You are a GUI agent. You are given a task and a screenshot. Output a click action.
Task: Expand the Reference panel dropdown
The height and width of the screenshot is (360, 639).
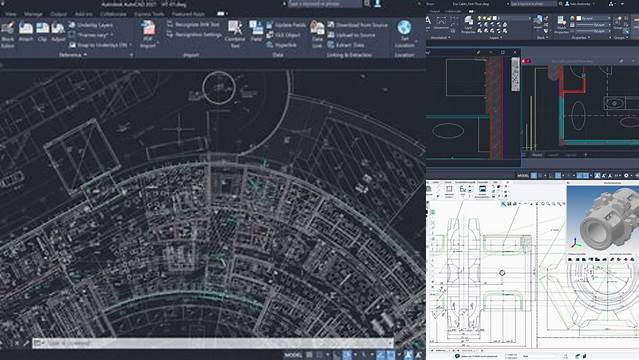click(73, 55)
